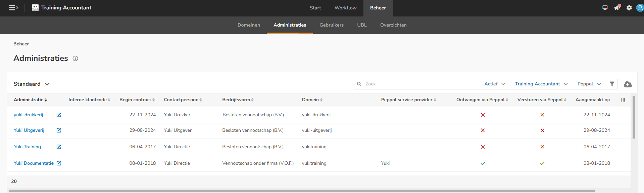The width and height of the screenshot is (644, 193).
Task: Open the user profile avatar
Action: 640,8
